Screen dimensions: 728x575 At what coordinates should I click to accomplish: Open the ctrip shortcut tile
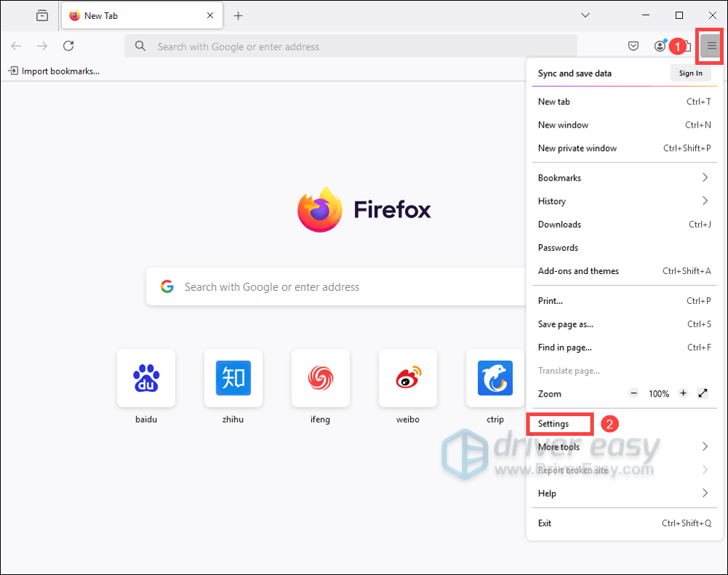(x=495, y=378)
